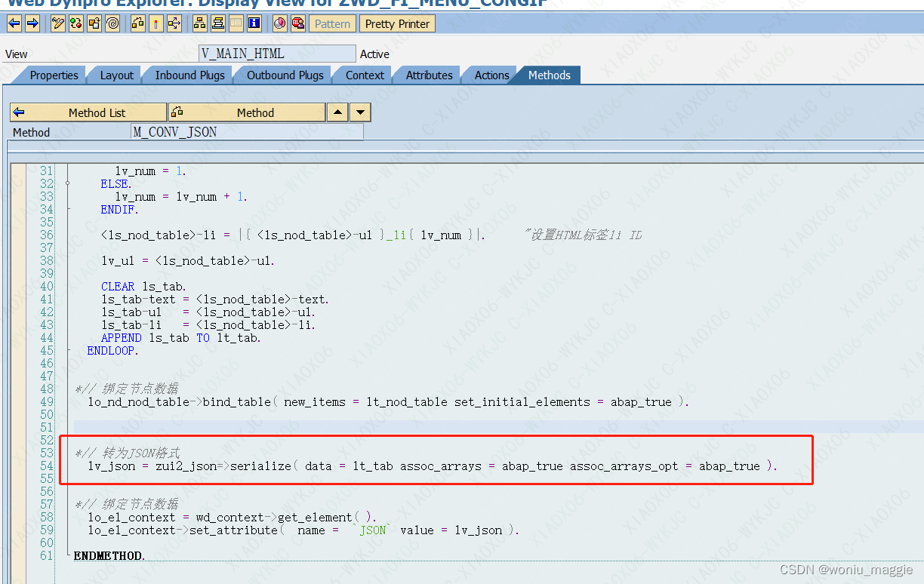
Task: Click the '*// 转为JSON格式' comment
Action: pos(127,453)
